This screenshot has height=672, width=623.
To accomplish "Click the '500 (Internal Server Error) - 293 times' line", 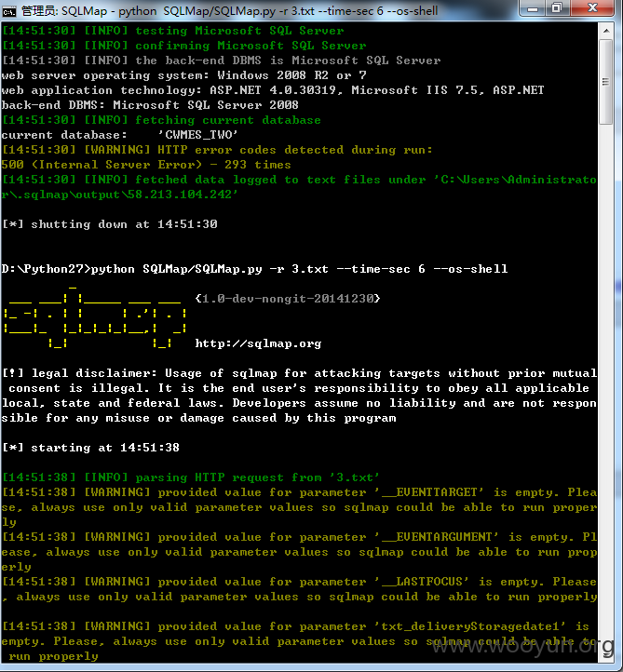I will [x=146, y=165].
